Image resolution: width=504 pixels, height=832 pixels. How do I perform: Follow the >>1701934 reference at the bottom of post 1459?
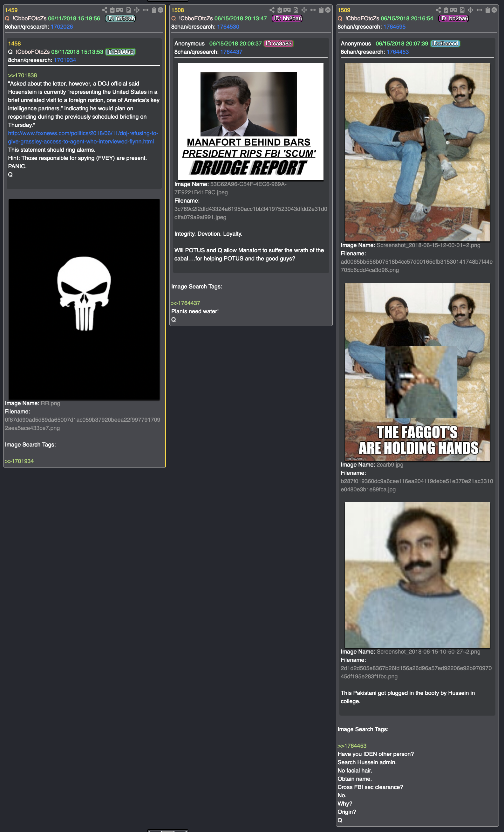click(x=19, y=461)
